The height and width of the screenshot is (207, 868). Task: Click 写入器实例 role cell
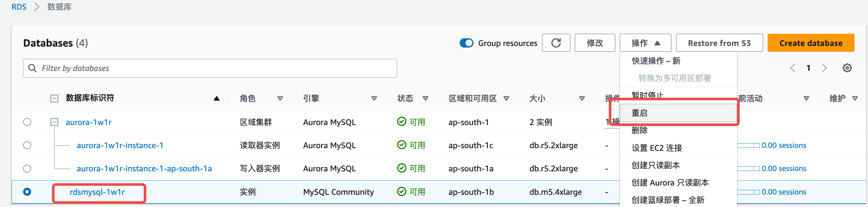click(260, 168)
